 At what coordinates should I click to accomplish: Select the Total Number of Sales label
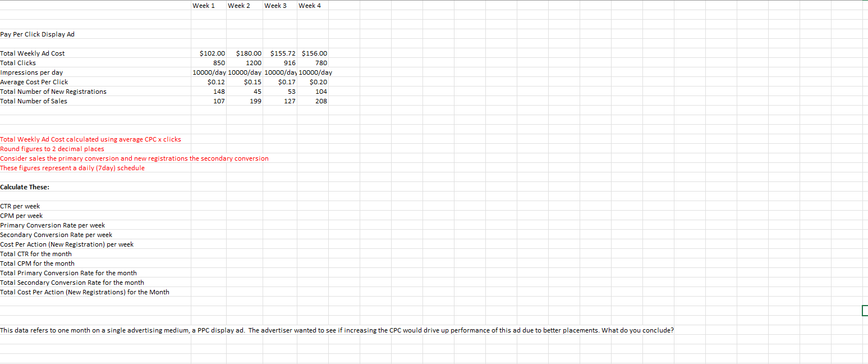pos(34,101)
